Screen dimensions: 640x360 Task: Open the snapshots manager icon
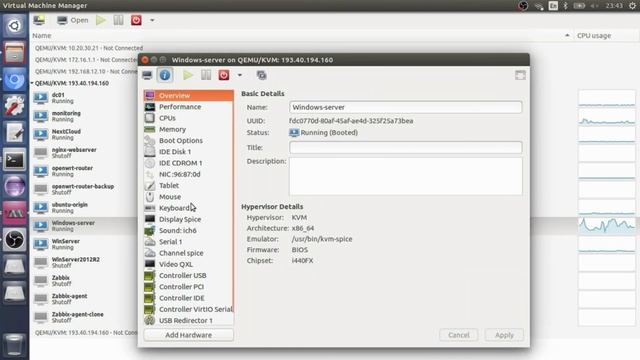click(x=261, y=75)
